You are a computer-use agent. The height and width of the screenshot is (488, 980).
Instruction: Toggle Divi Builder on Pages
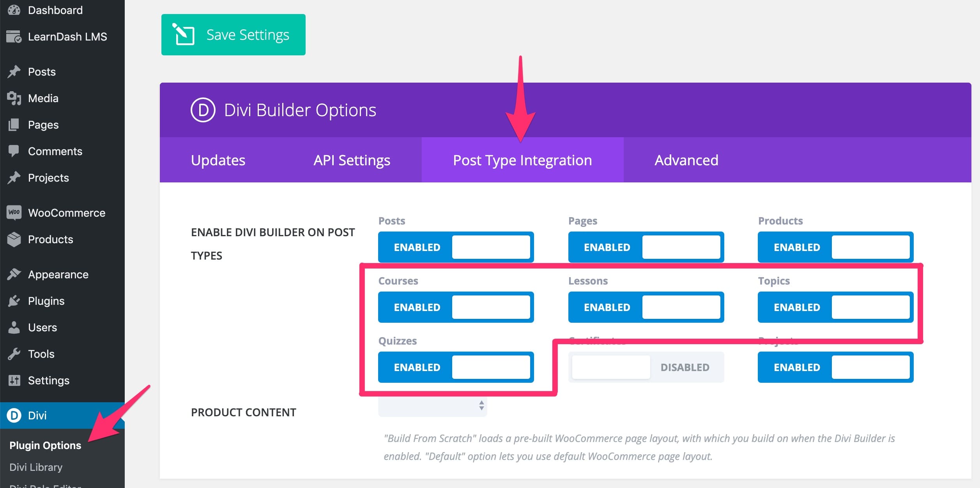coord(646,247)
